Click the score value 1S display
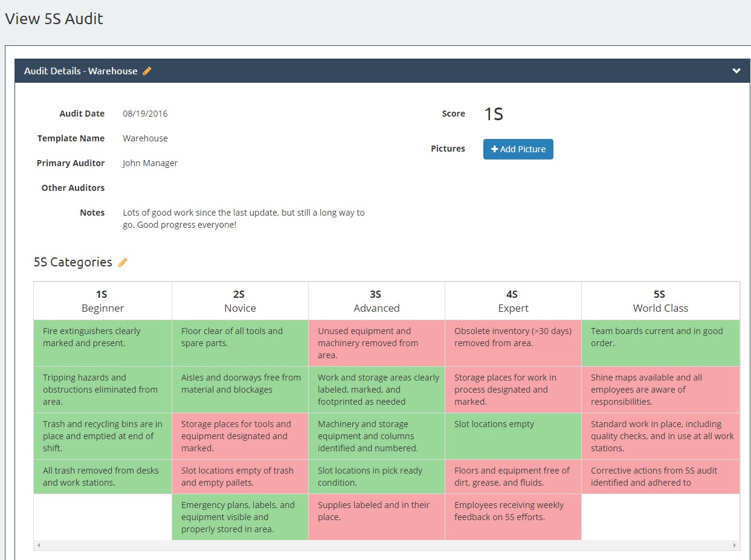The height and width of the screenshot is (560, 751). pos(492,114)
